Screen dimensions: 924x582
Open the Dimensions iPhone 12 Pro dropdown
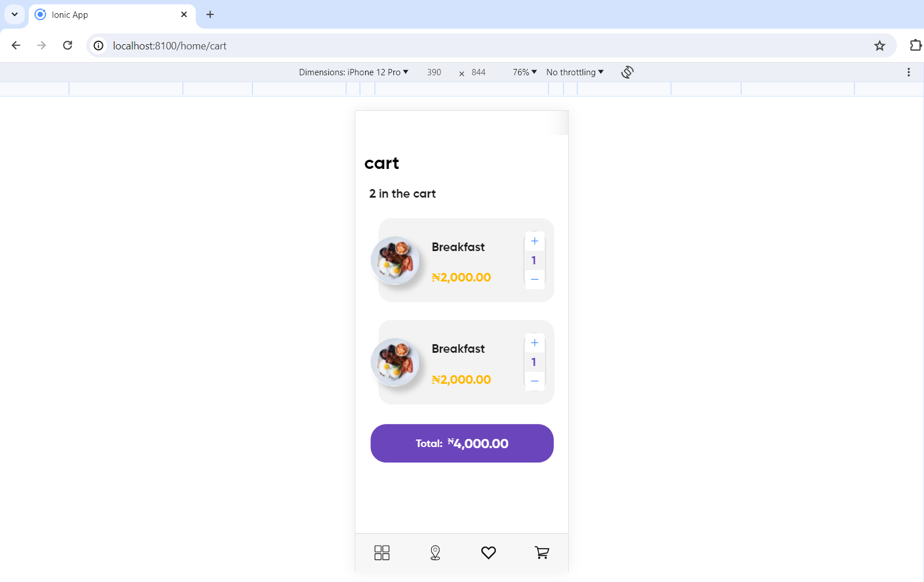pos(353,72)
